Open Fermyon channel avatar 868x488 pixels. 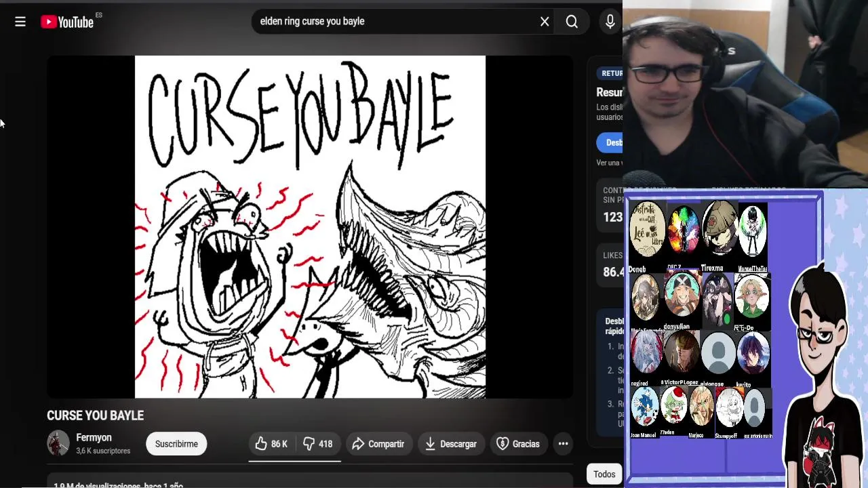(x=58, y=443)
